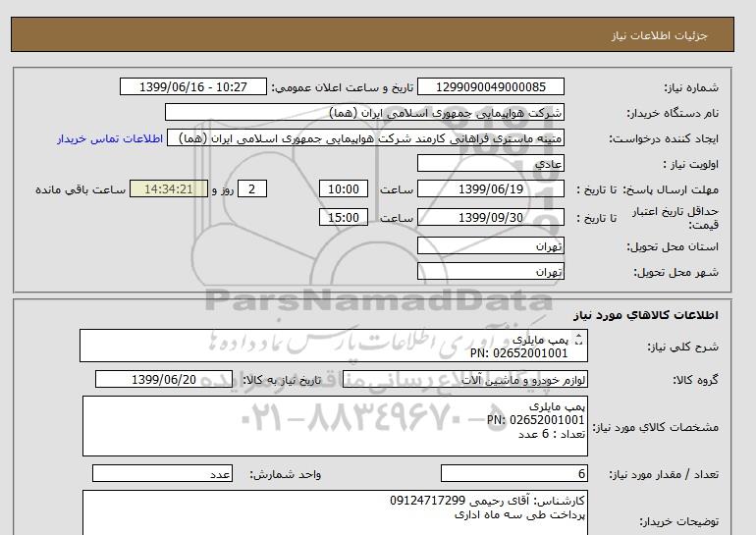Select the priority field showing عادی

pos(490,163)
